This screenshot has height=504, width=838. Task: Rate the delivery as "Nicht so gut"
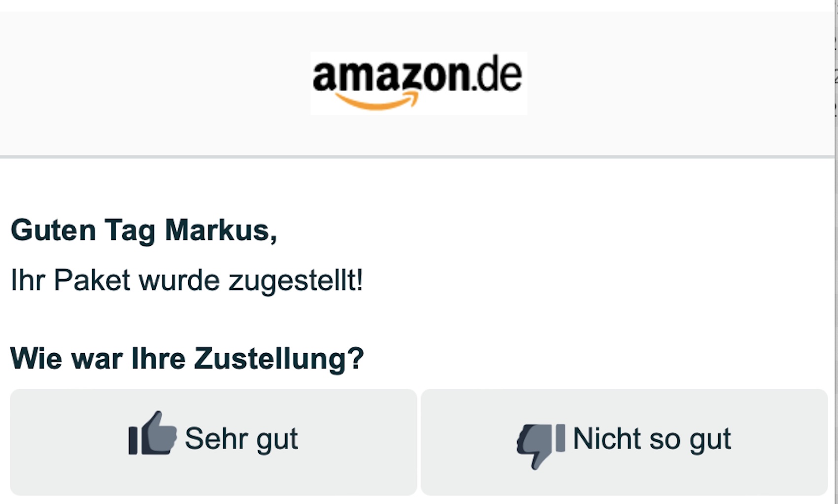click(x=624, y=441)
